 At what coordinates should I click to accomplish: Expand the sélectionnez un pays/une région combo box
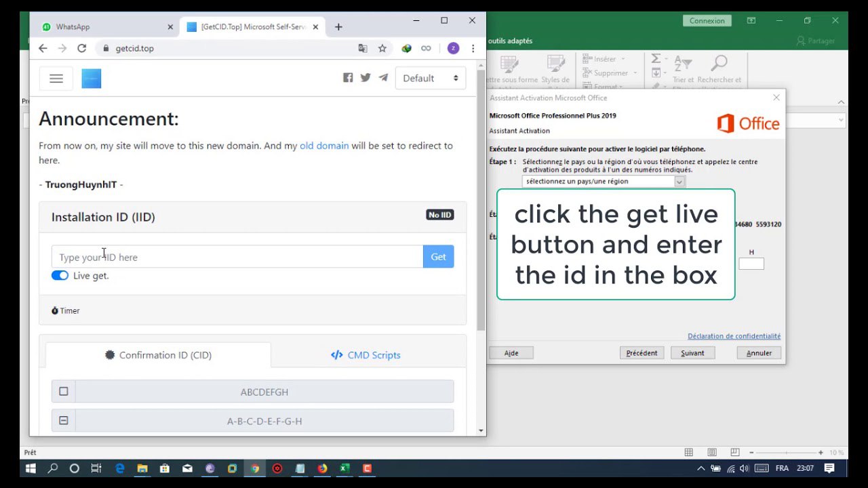[679, 182]
